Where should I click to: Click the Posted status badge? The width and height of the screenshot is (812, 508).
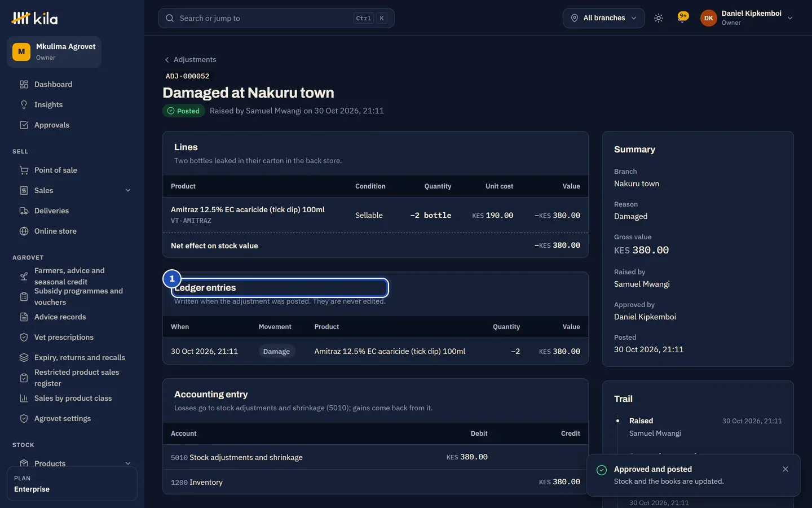(x=184, y=111)
